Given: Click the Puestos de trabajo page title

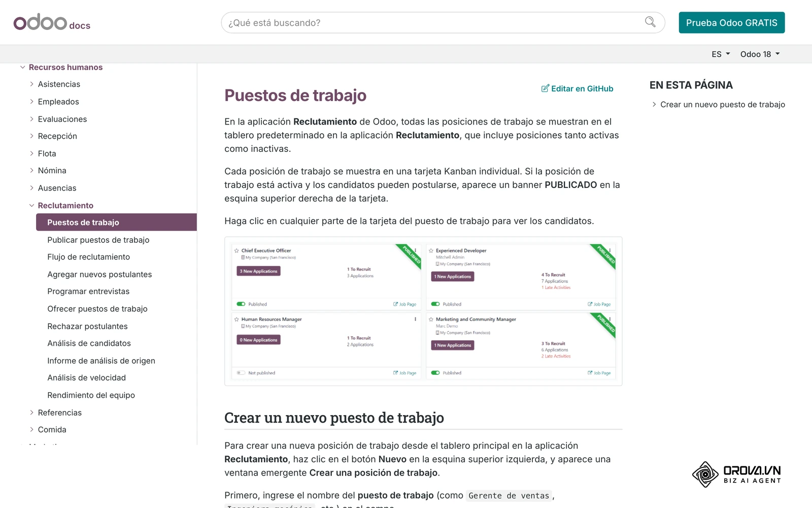Looking at the screenshot, I should (x=295, y=96).
